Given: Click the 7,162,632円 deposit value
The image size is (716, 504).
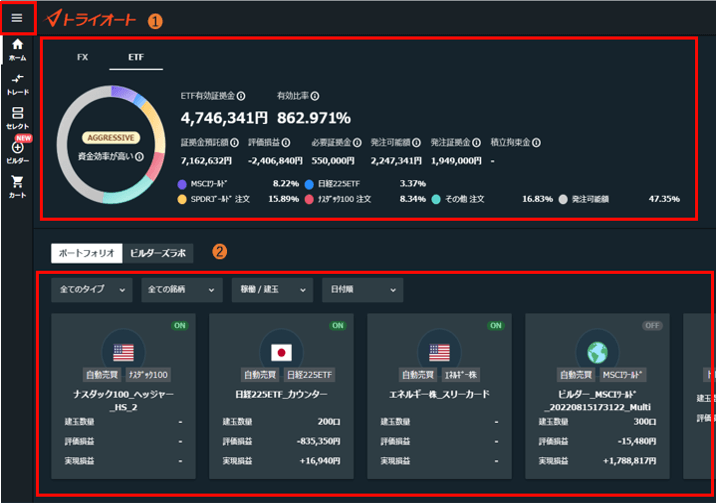Looking at the screenshot, I should pos(206,161).
